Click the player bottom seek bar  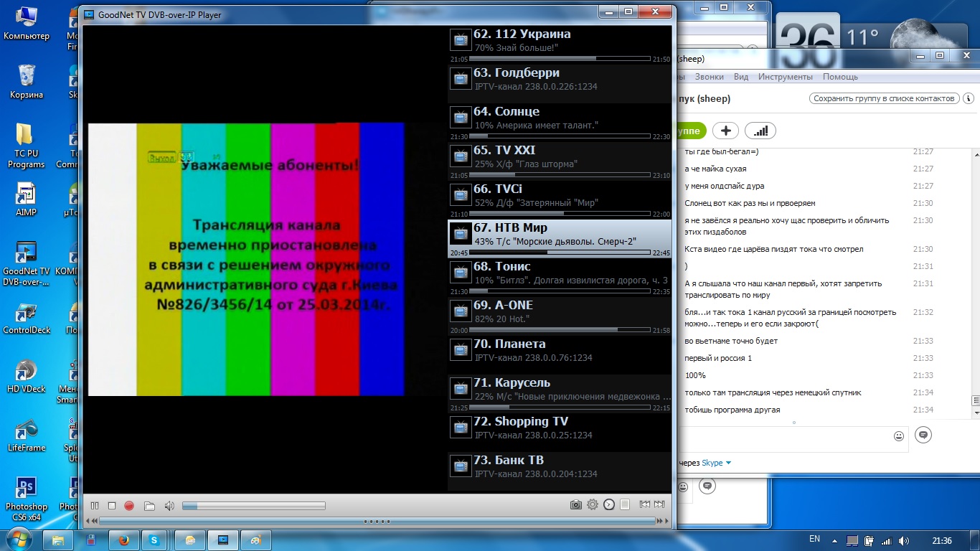tap(377, 521)
